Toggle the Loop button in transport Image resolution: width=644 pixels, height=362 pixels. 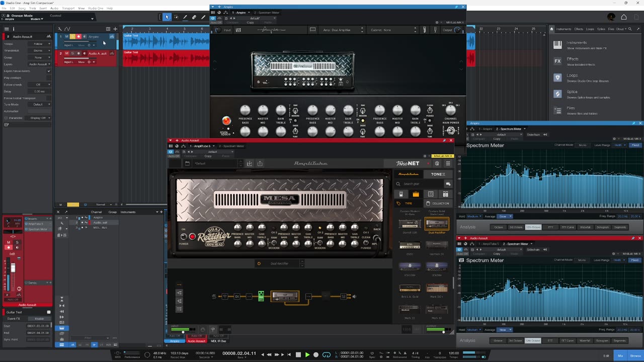tap(327, 355)
